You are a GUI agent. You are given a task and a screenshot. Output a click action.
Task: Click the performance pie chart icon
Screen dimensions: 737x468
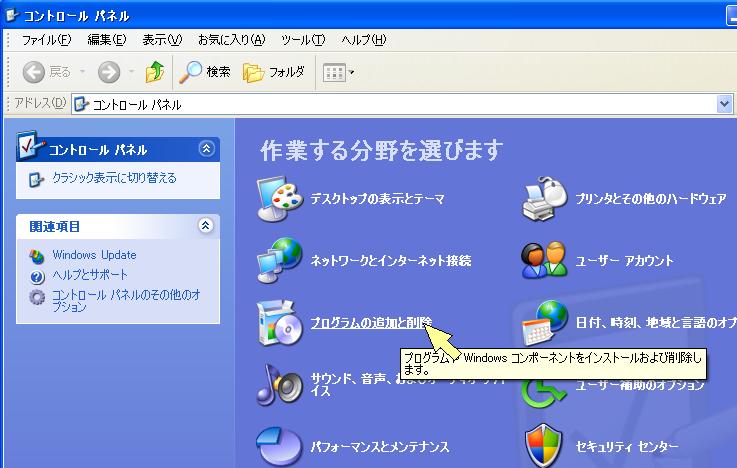pyautogui.click(x=279, y=446)
